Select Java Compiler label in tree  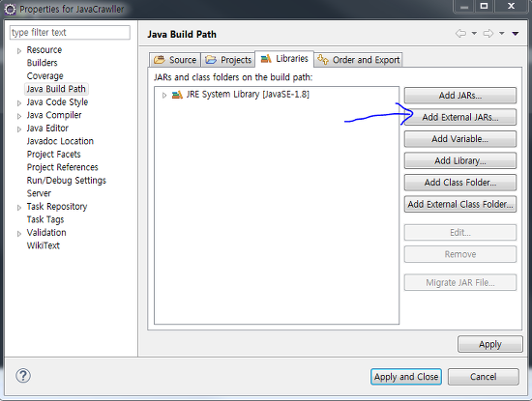pyautogui.click(x=54, y=115)
